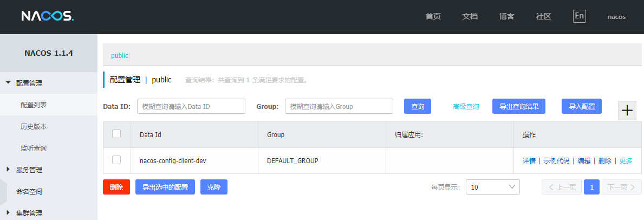This screenshot has height=220, width=644.
Task: Go to page 1 in pagination
Action: coord(592,187)
